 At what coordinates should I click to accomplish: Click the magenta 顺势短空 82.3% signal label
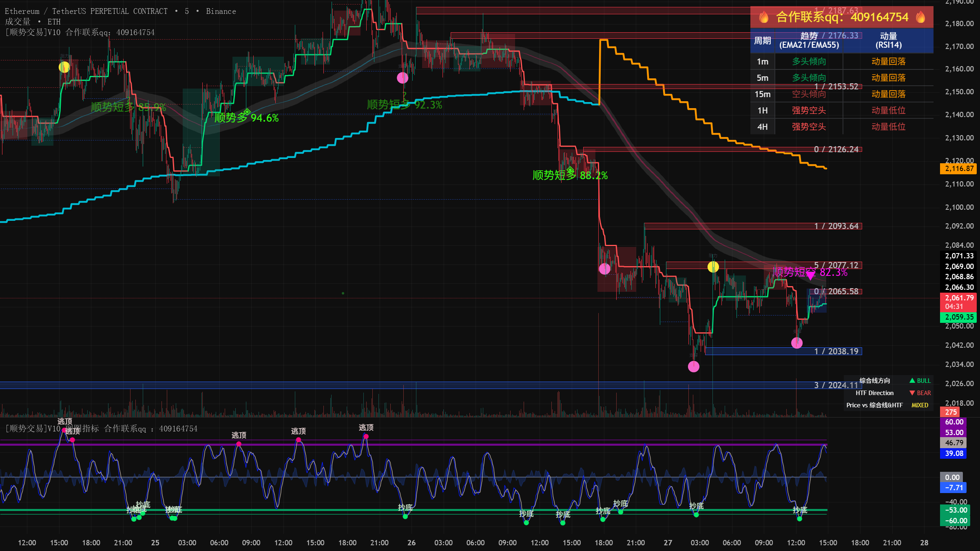(x=810, y=272)
